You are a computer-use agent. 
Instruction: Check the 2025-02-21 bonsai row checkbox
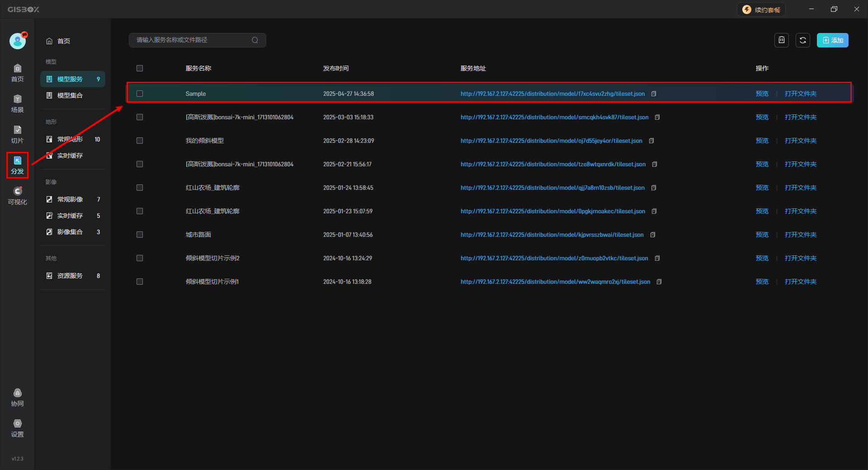[140, 164]
